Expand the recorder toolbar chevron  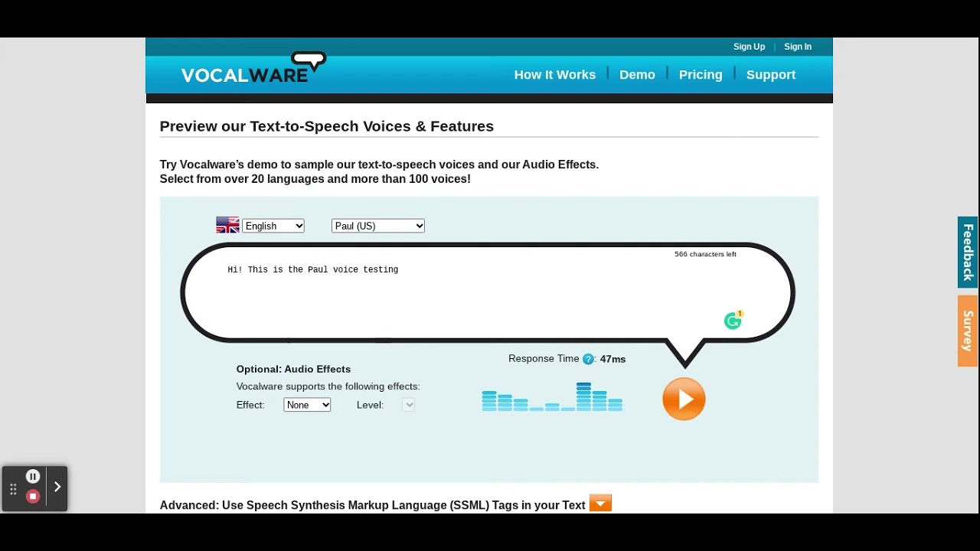tap(57, 487)
